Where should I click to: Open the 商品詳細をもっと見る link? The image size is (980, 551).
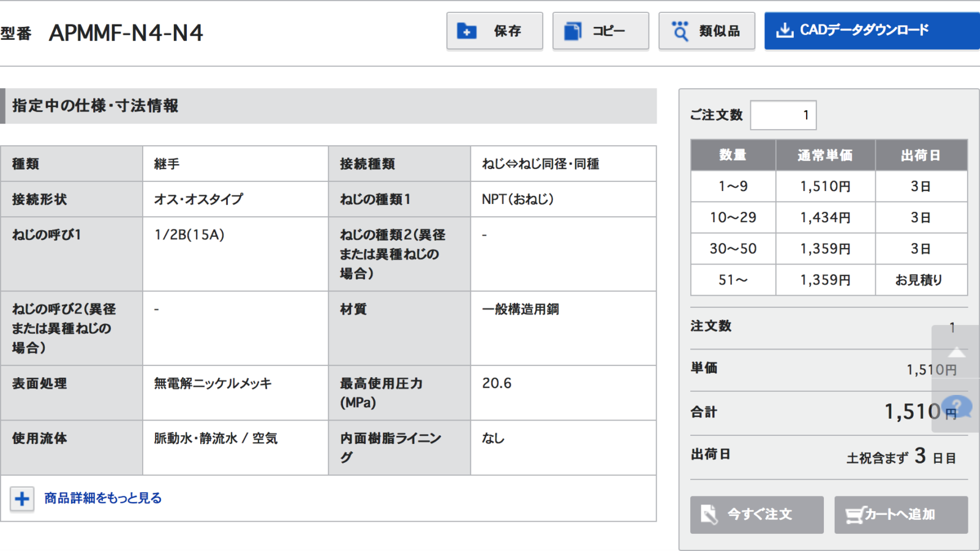click(x=103, y=498)
